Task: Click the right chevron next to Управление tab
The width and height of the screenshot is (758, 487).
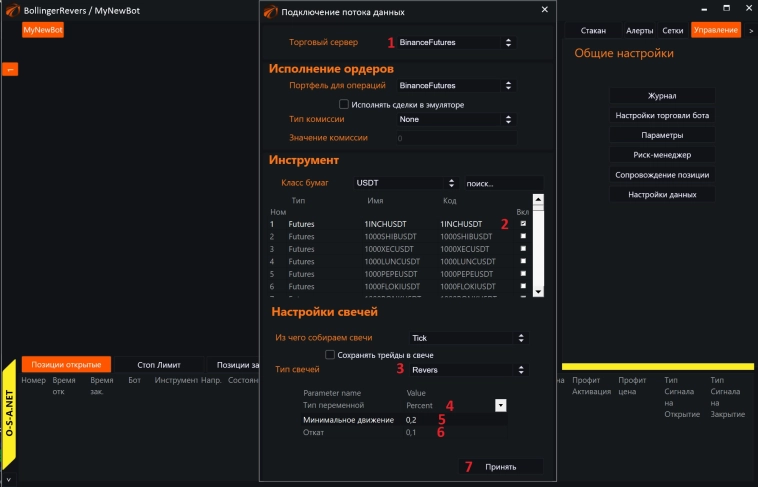Action: pyautogui.click(x=749, y=31)
